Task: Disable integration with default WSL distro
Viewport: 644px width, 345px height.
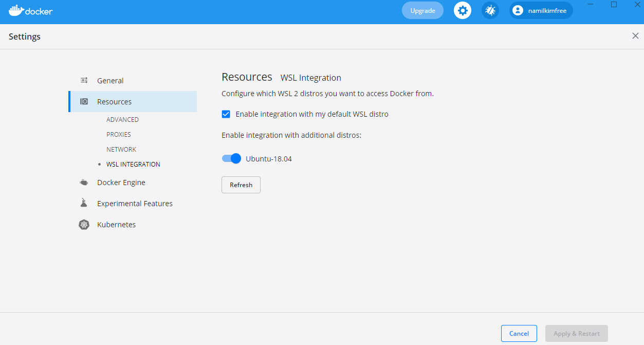Action: 226,114
